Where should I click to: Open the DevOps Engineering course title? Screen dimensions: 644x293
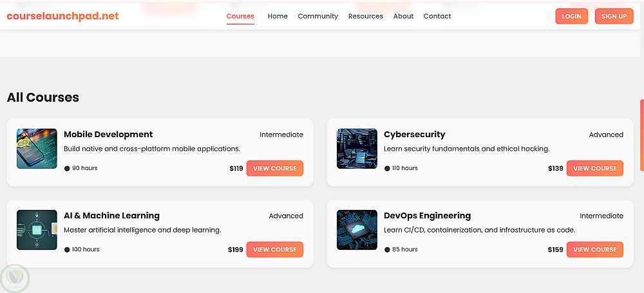(427, 216)
